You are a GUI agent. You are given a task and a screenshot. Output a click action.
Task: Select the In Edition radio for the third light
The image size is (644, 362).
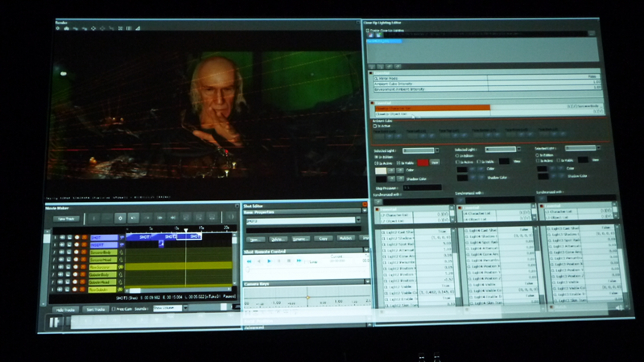[x=537, y=155]
